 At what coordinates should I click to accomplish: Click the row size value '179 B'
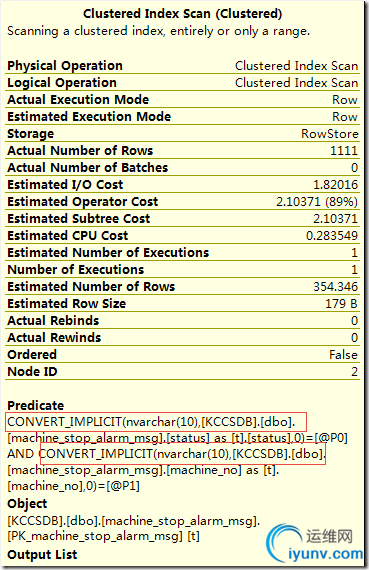[341, 304]
